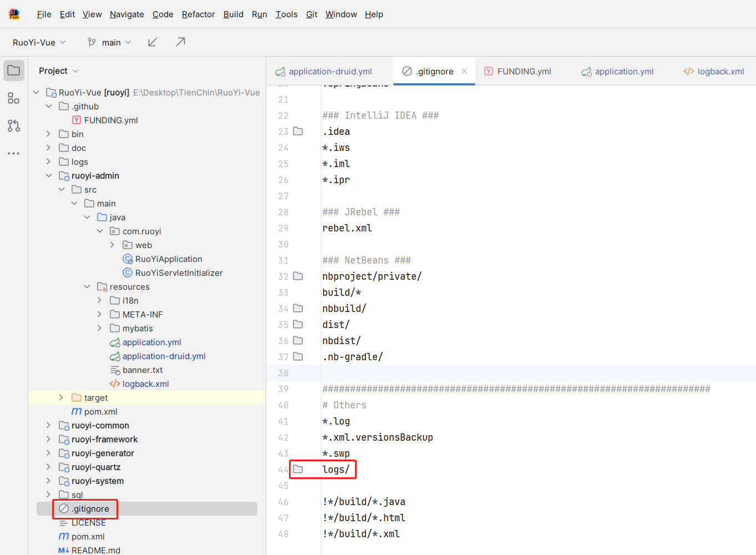Select RuoYiApplication class in tree
This screenshot has width=756, height=555.
coord(169,259)
